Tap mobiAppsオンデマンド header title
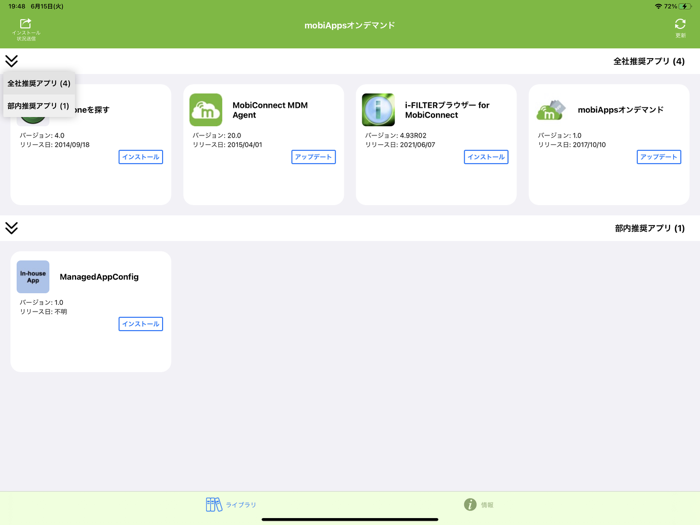This screenshot has height=525, width=700. point(350,25)
